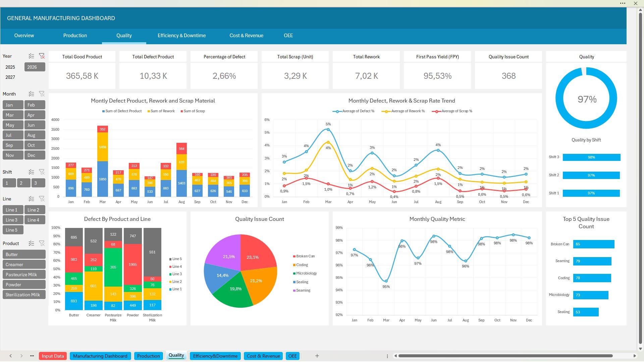This screenshot has height=362, width=644.
Task: Toggle multi-select on the Line slicer
Action: 31,199
